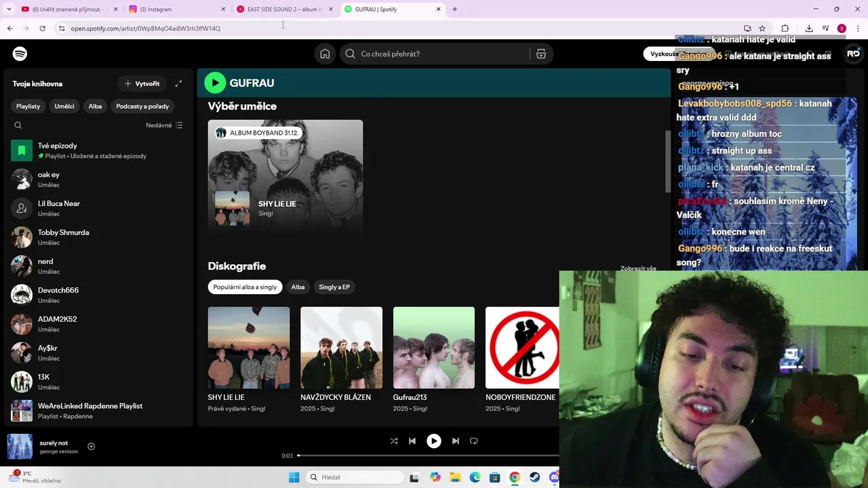Select the Umělci filter chip
Viewport: 868px width, 488px height.
click(x=64, y=106)
